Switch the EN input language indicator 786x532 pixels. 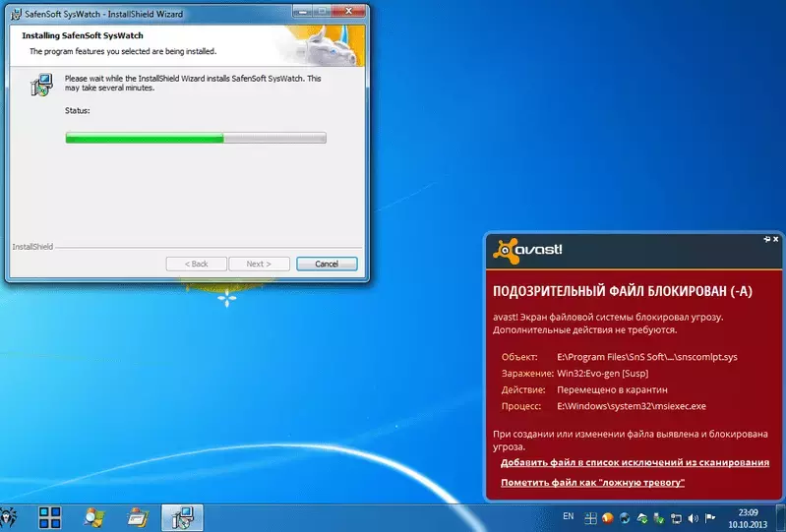568,516
